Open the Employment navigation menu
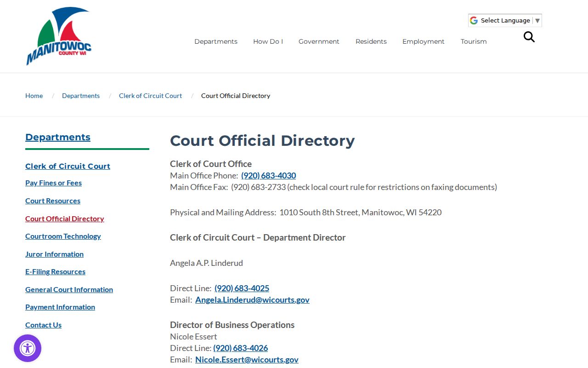 (424, 41)
